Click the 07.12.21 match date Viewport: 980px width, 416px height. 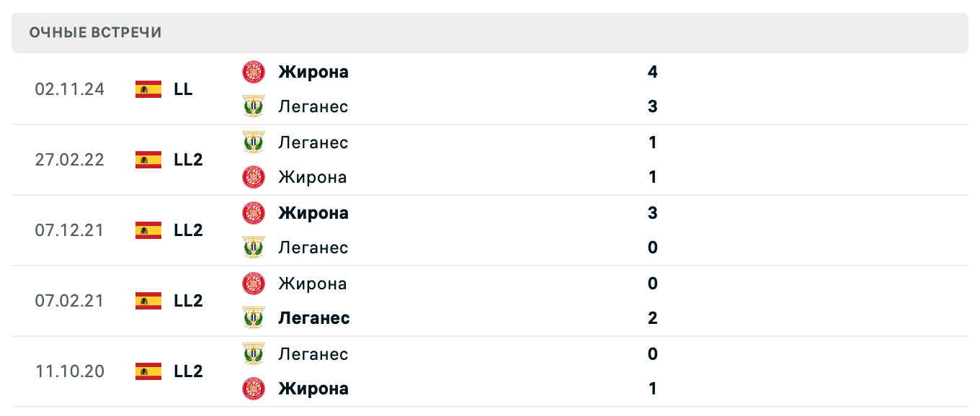pos(69,230)
